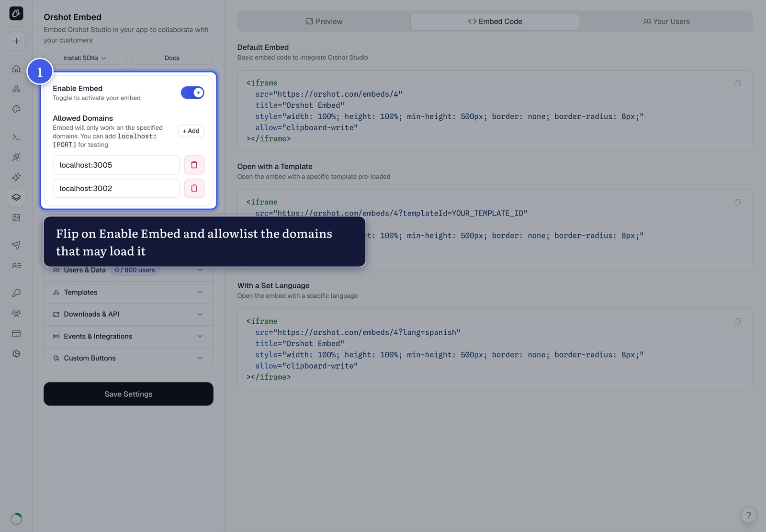Open the user list sidebar icon

click(16, 265)
